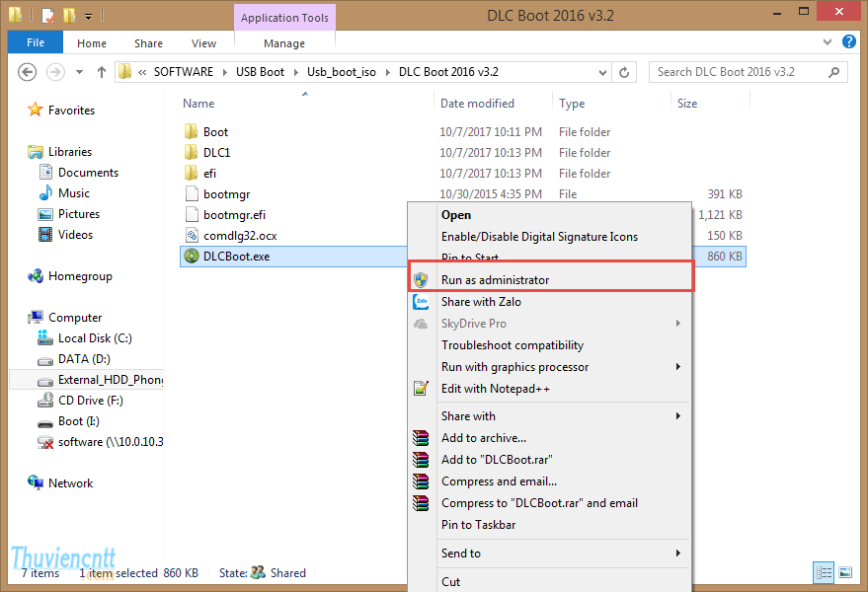This screenshot has height=592, width=868.
Task: Expand the ribbon with the chevron
Action: [x=828, y=42]
